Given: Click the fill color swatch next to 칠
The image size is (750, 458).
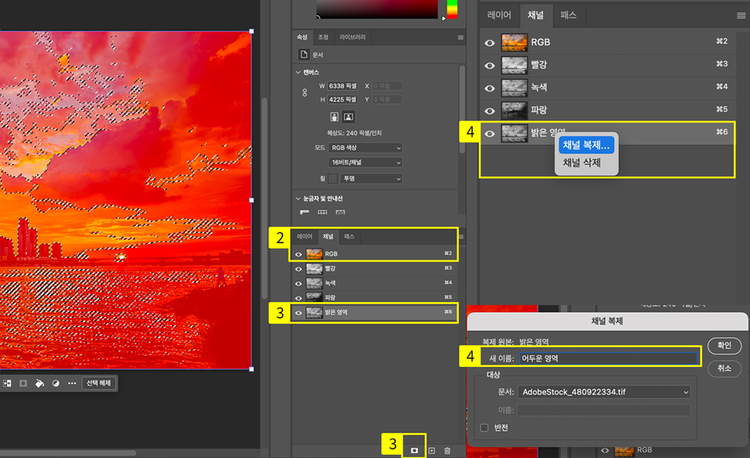Looking at the screenshot, I should point(333,178).
